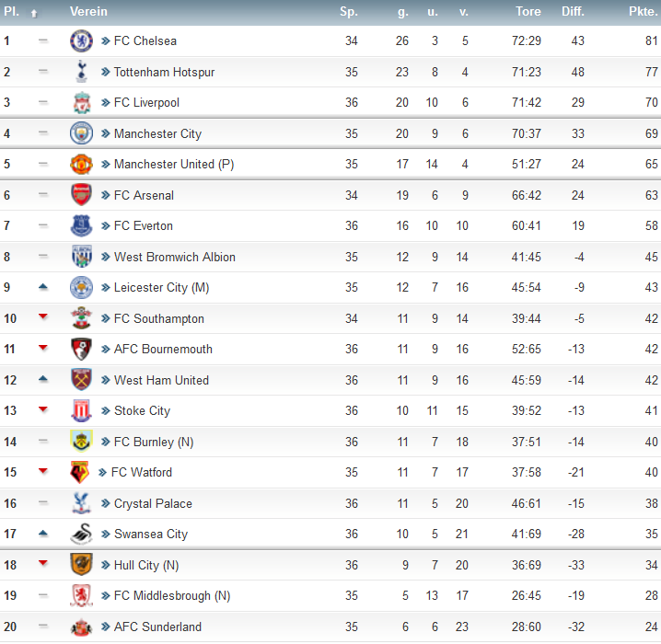Select the Manchester City badge
The image size is (661, 644).
81,133
